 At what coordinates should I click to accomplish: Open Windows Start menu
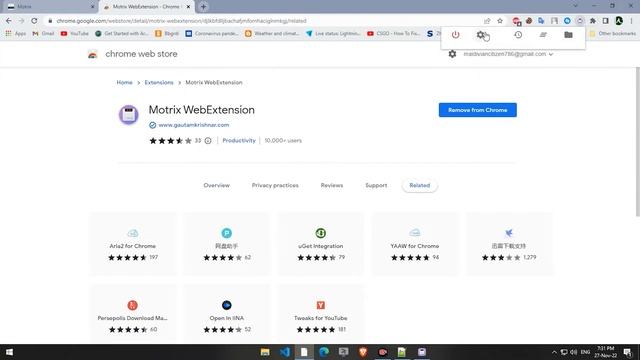click(9, 352)
